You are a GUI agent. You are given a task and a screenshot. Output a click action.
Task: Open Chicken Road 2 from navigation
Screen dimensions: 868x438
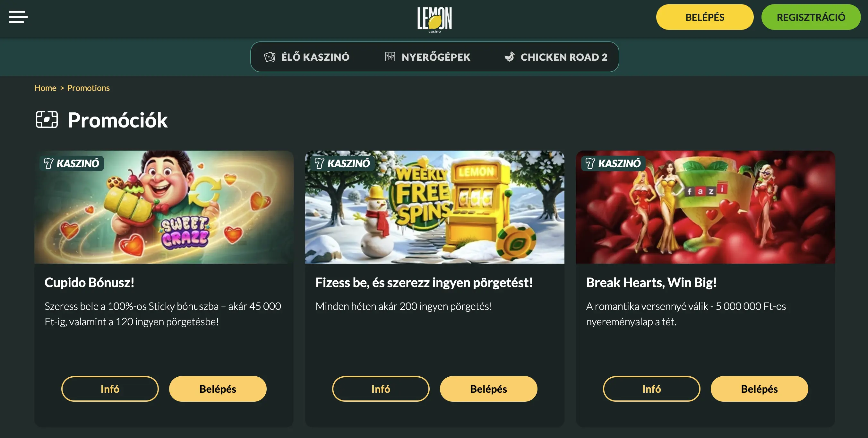coord(556,57)
